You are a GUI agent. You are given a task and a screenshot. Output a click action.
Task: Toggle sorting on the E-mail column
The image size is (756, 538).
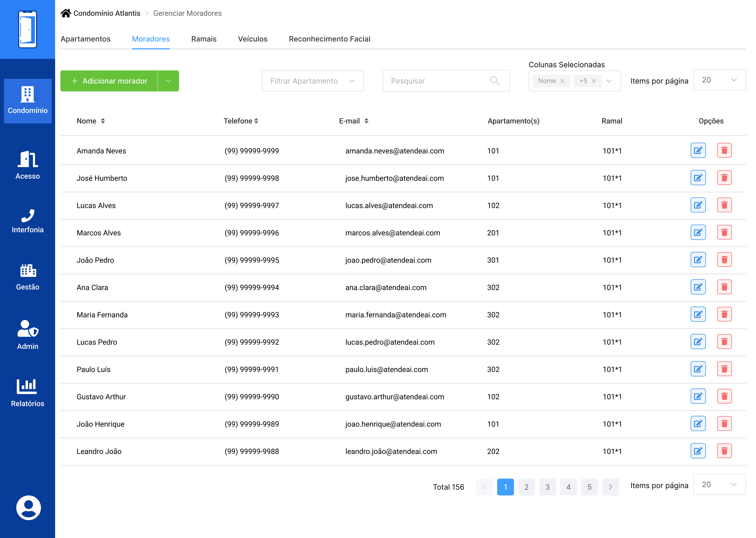tap(366, 121)
